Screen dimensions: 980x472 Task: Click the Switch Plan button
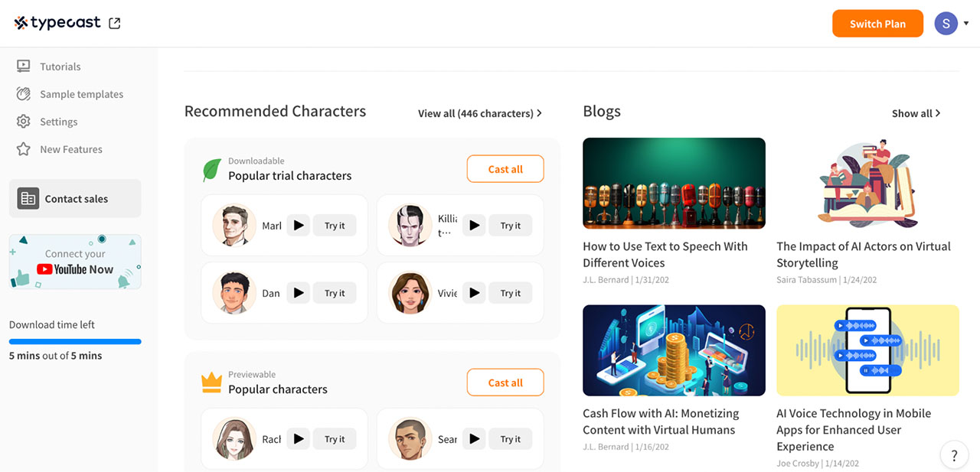[x=877, y=23]
